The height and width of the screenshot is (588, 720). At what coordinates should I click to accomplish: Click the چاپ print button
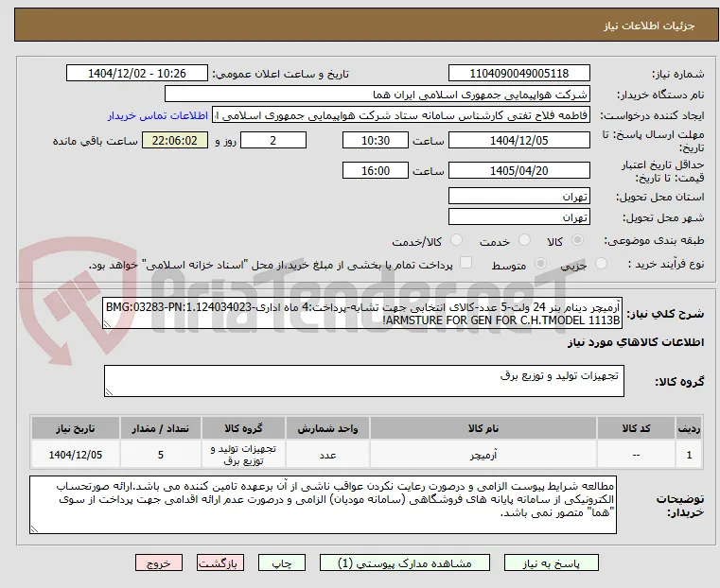coord(282,563)
